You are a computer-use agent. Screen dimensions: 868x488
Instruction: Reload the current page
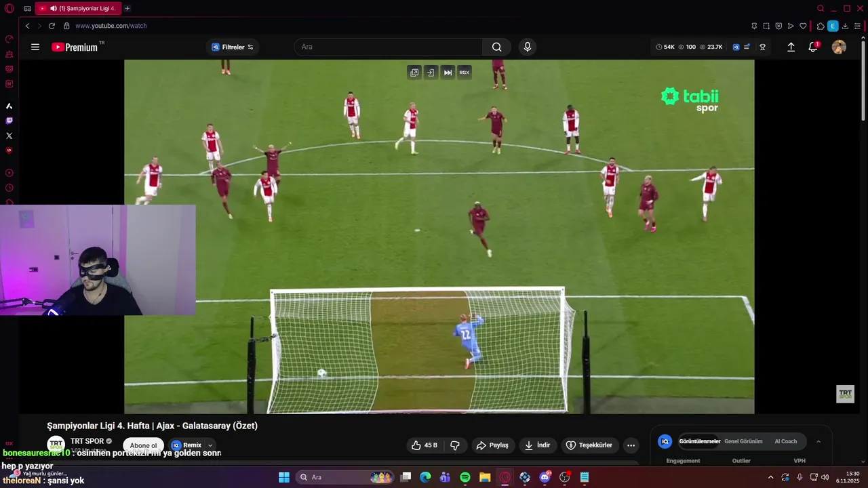52,26
